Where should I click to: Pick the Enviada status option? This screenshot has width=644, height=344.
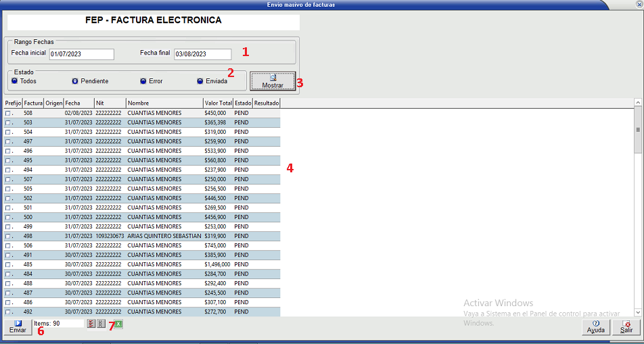tap(200, 81)
